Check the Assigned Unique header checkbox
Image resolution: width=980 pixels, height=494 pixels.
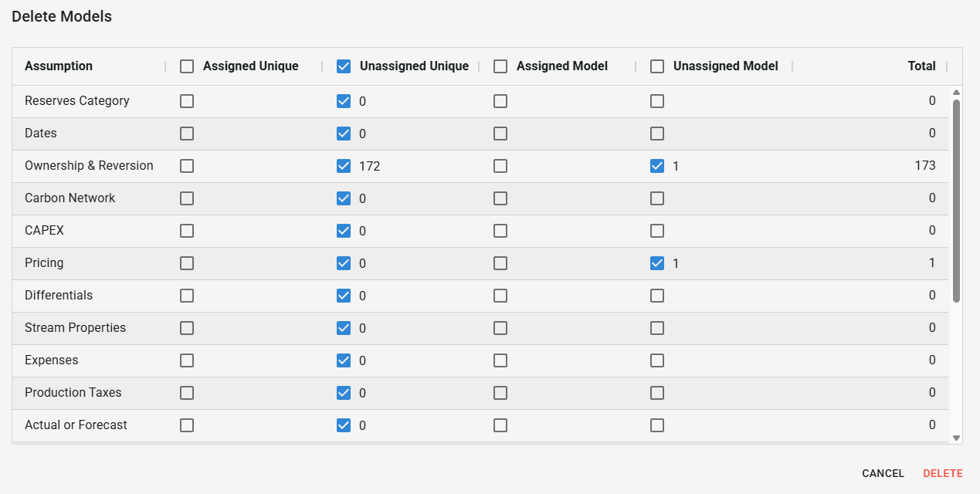(x=187, y=66)
